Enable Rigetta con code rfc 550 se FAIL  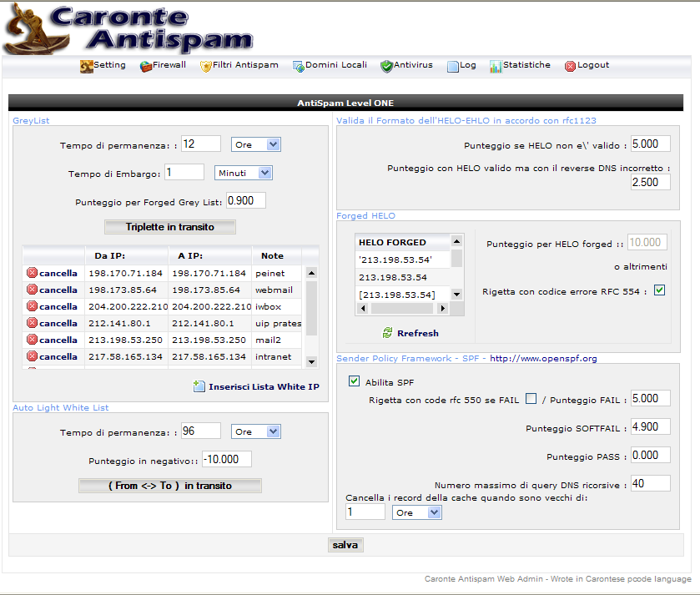(x=531, y=398)
